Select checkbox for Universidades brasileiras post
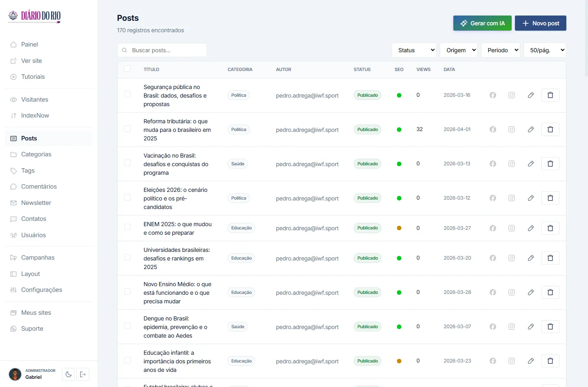Image resolution: width=588 pixels, height=387 pixels. tap(127, 258)
